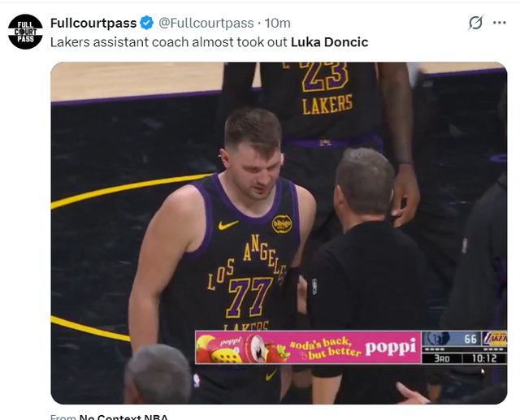Click the bold Luka Doncic text

329,41
